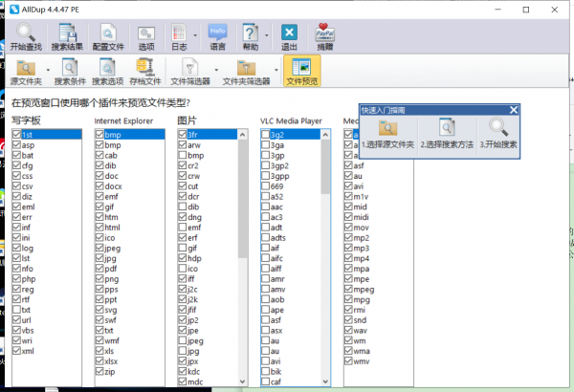This screenshot has width=574, height=392.
Task: Check jpeg in the 图片 list
Action: [183, 340]
